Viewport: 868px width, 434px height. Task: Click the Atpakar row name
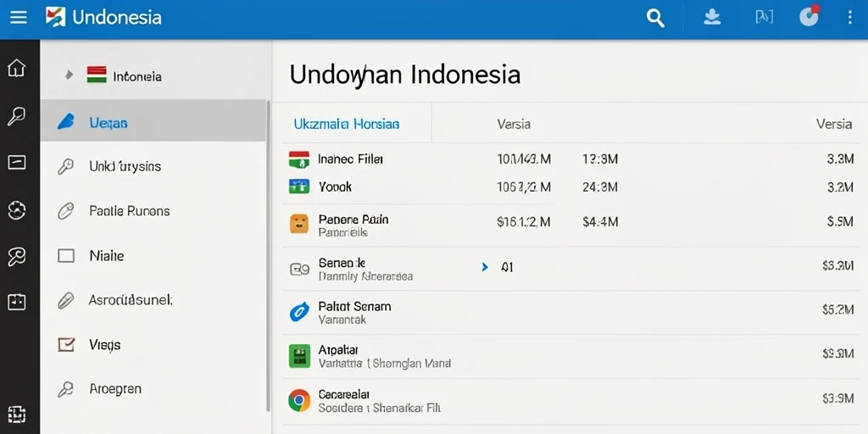click(x=339, y=350)
